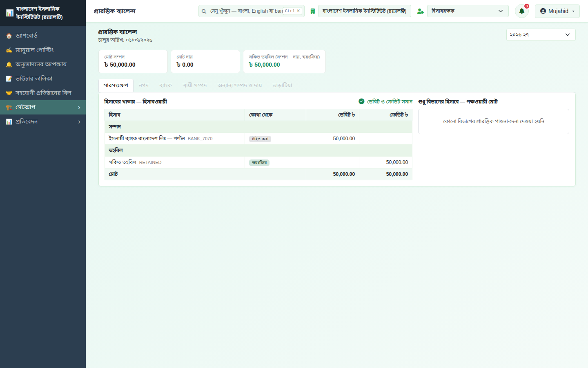
Task: Click the chart icon beside প্রতিবেদন
Action: pos(9,122)
